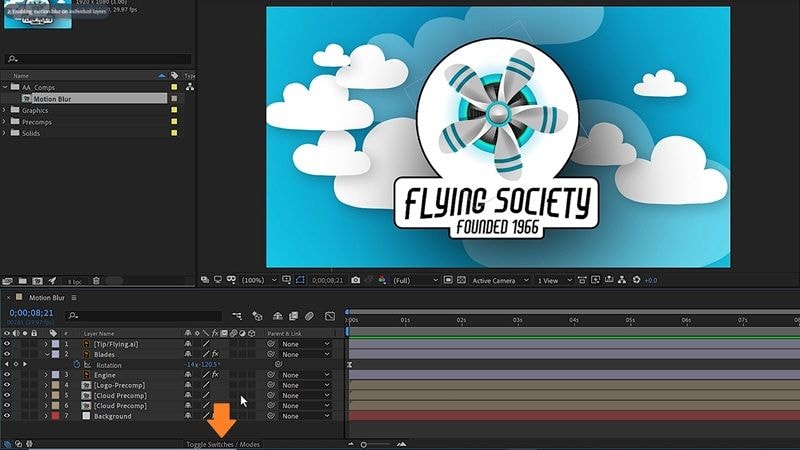The image size is (800, 450).
Task: Open project flowchart view icon near Type column
Action: pyautogui.click(x=190, y=87)
